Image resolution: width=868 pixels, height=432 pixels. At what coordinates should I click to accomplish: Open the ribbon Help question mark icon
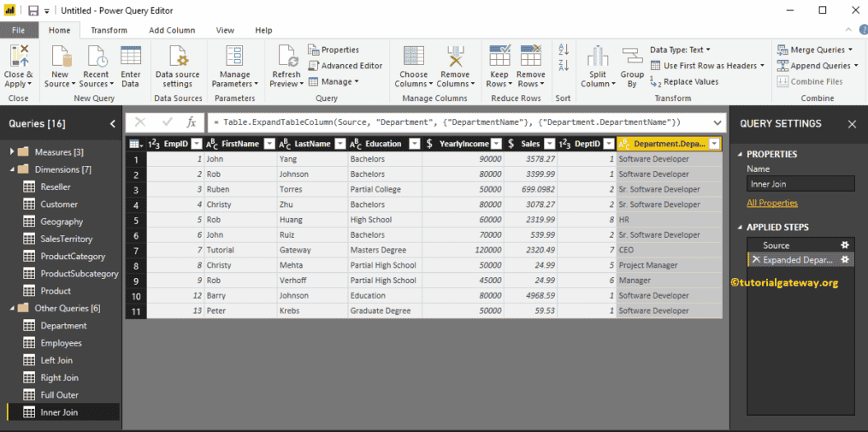point(863,31)
